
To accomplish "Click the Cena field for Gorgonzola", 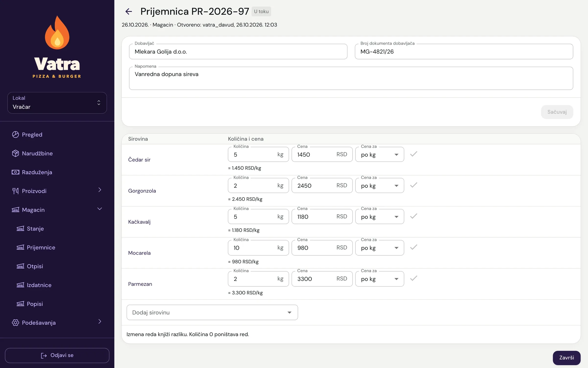I will point(322,185).
